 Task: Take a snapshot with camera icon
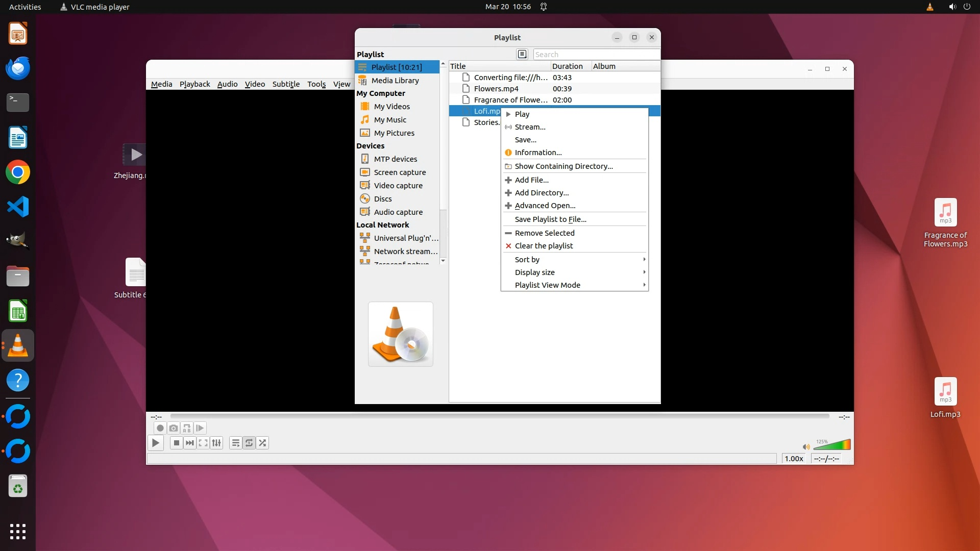(x=174, y=428)
